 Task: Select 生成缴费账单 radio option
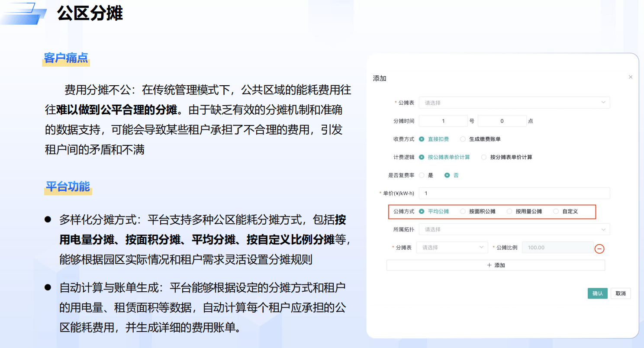[480, 139]
